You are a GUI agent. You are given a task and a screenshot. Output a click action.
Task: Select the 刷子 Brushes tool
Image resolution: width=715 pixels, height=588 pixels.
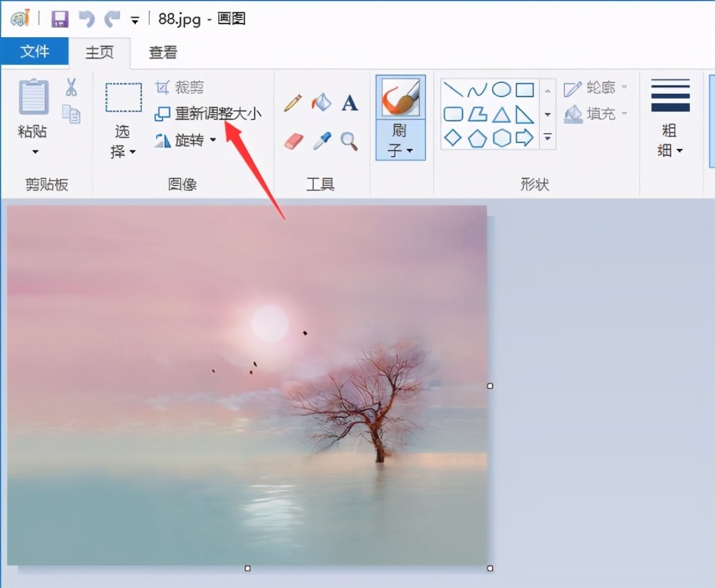[400, 97]
